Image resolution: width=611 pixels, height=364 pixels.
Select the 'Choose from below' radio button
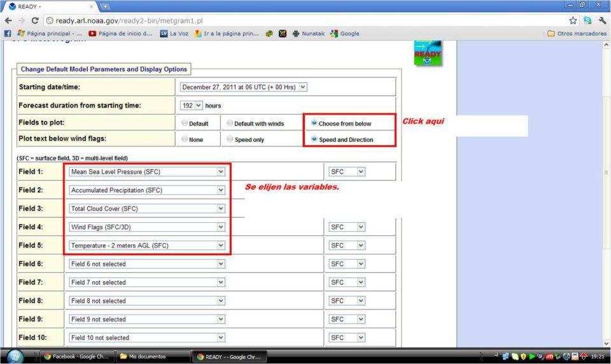(x=314, y=123)
